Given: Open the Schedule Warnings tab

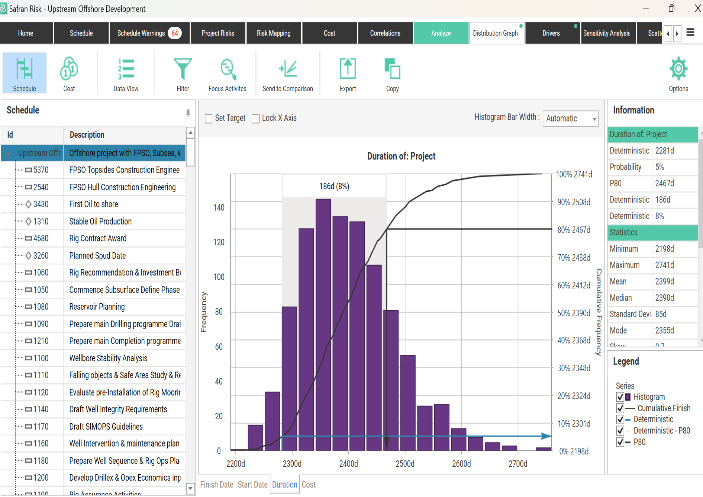Looking at the screenshot, I should click(x=149, y=33).
